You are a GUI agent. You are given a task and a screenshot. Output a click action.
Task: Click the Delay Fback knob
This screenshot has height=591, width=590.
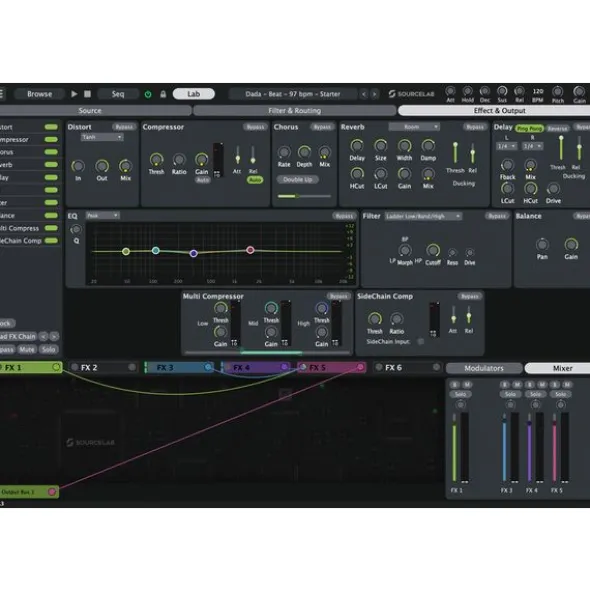(507, 165)
